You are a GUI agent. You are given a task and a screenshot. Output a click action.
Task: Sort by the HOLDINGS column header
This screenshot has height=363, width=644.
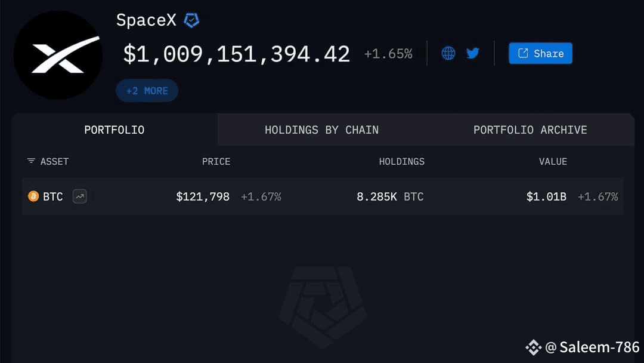pos(402,162)
